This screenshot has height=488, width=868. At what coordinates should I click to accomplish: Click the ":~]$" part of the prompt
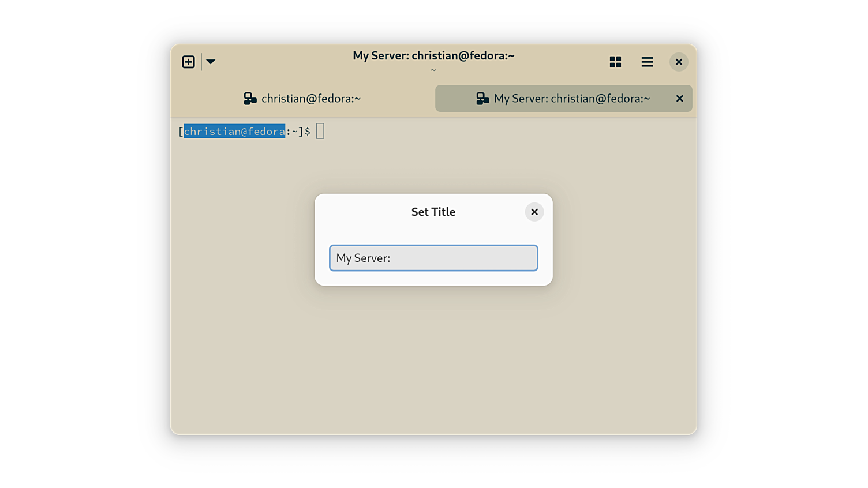(x=298, y=132)
